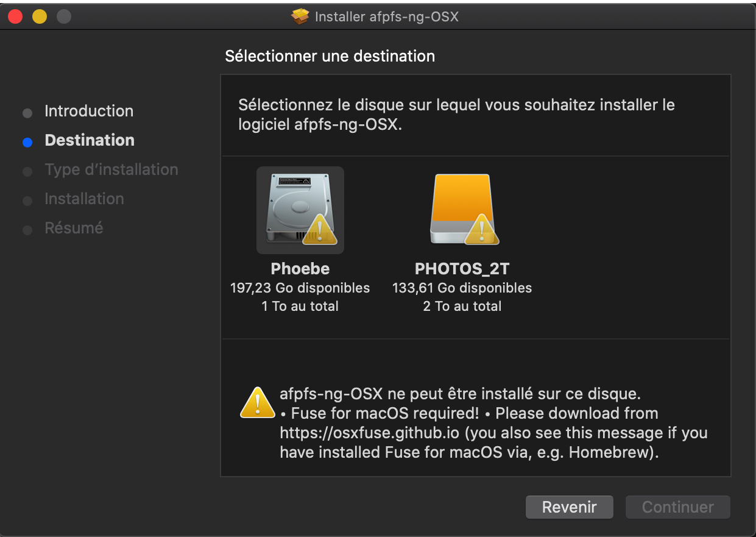This screenshot has width=756, height=537.
Task: Minimize the installer with the yellow button
Action: click(x=40, y=16)
